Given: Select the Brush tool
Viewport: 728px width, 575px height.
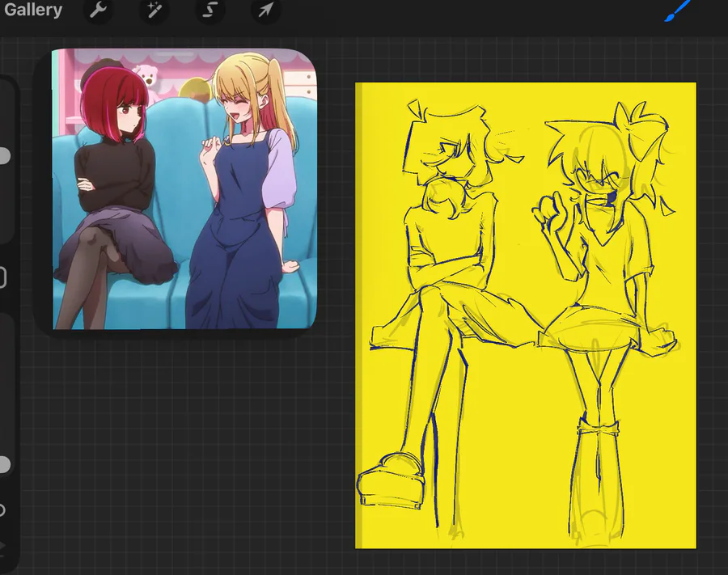Looking at the screenshot, I should [x=677, y=11].
